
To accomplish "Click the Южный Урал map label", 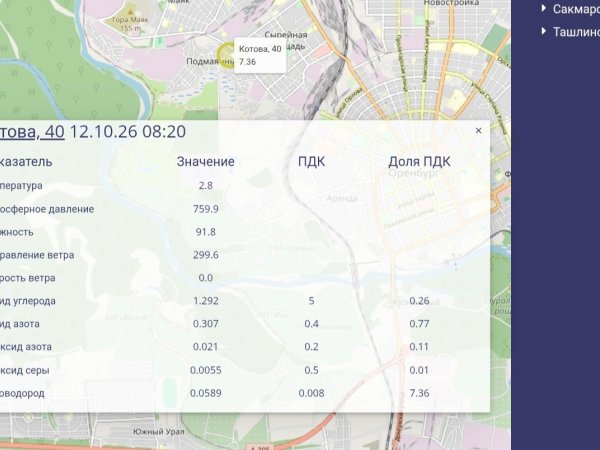I will point(158,432).
